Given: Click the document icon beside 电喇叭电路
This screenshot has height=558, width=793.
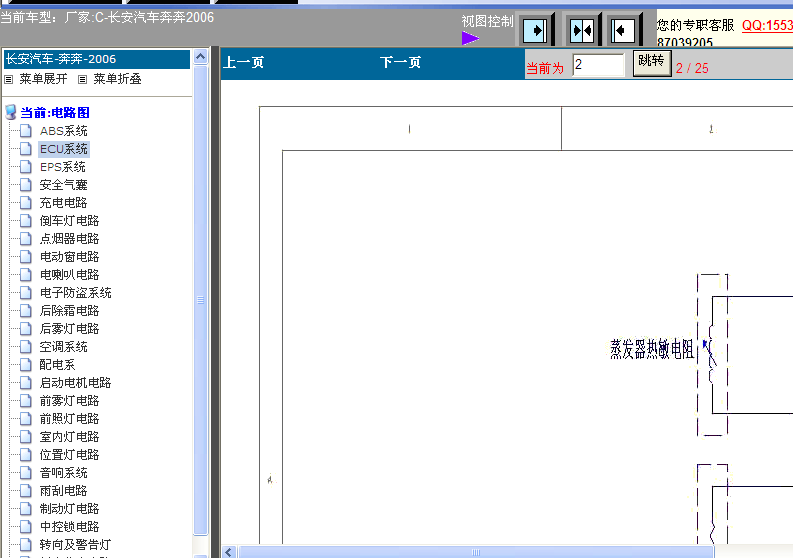Looking at the screenshot, I should coord(26,275).
